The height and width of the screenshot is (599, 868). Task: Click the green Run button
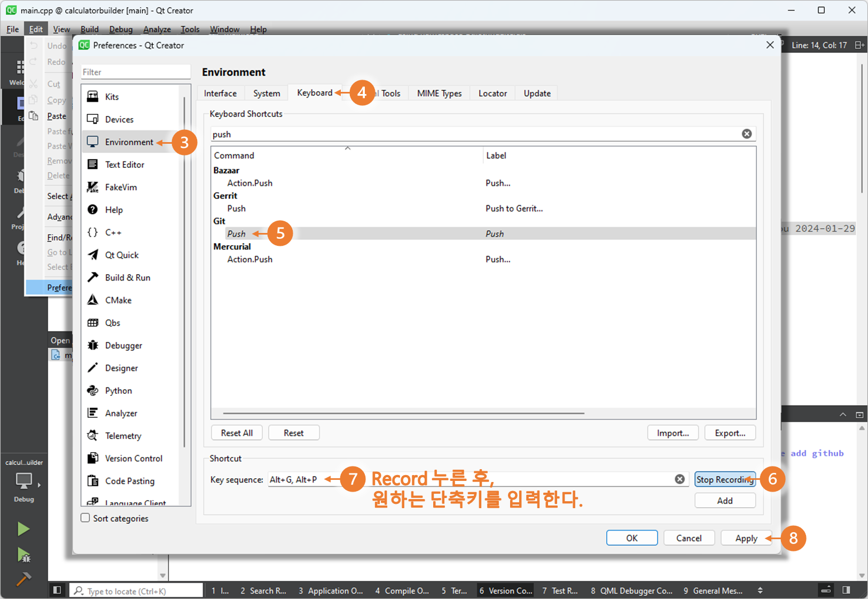pos(24,529)
